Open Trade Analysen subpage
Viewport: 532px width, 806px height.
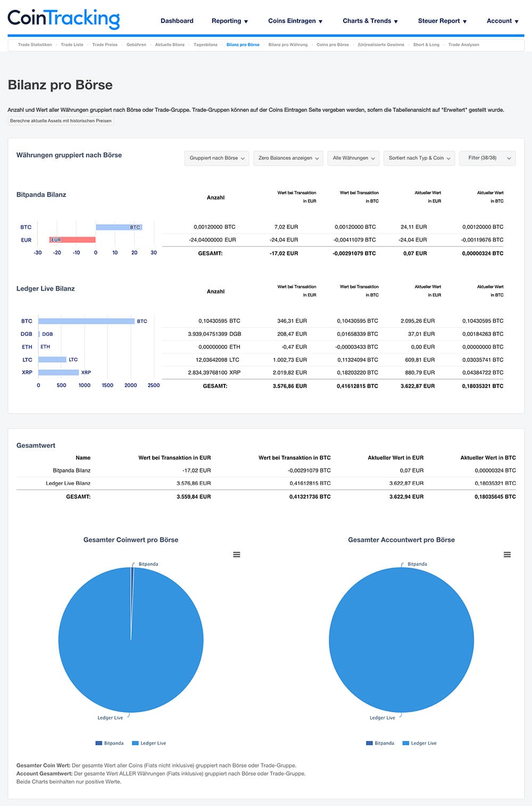point(463,45)
